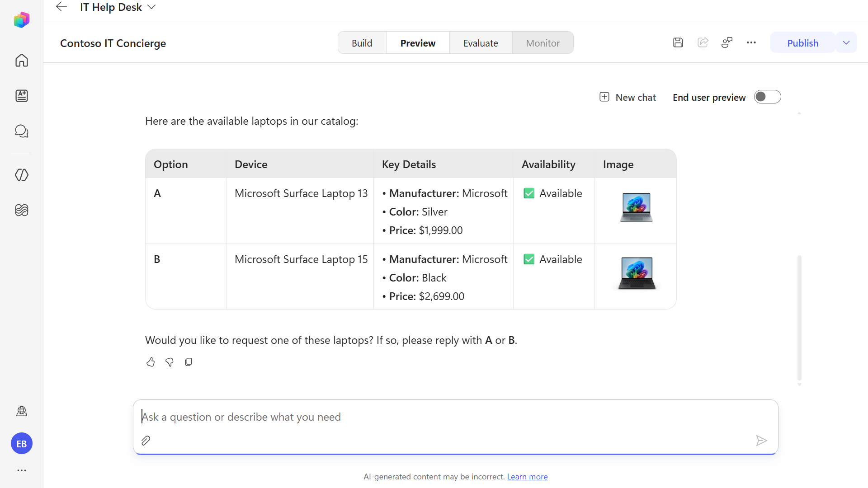Screen dimensions: 868x488
Task: Go back using the left arrow
Action: 61,7
